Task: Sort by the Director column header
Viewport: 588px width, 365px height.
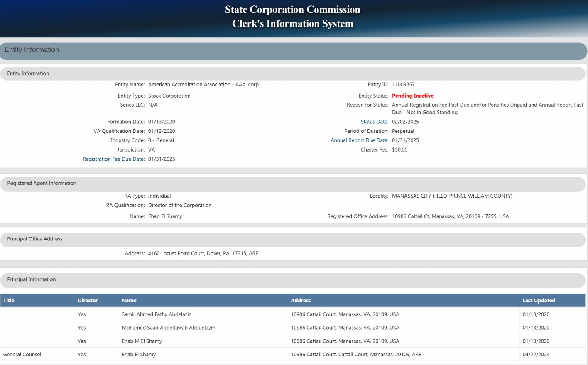Action: pos(88,300)
